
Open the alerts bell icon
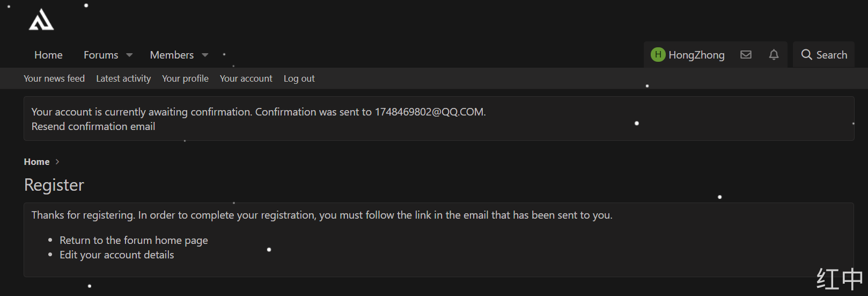[x=774, y=55]
